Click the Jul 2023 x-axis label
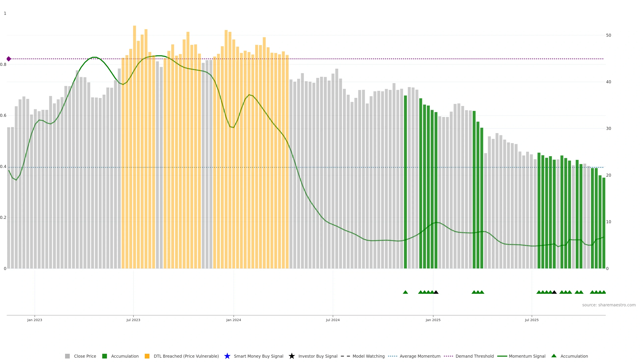The width and height of the screenshot is (644, 362). [x=133, y=320]
